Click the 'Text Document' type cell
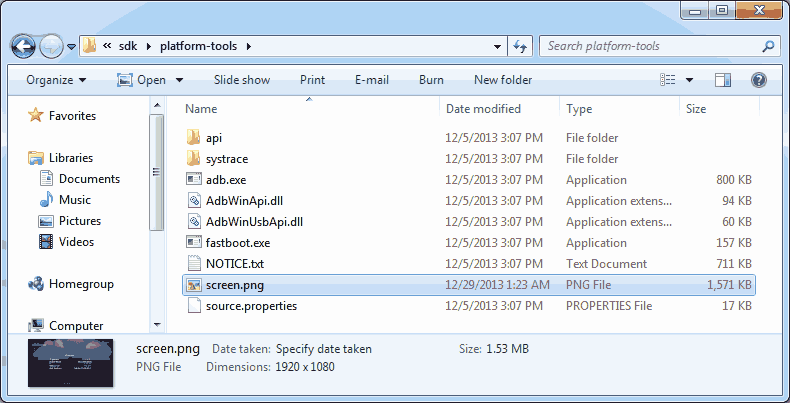The width and height of the screenshot is (790, 403). [x=607, y=263]
